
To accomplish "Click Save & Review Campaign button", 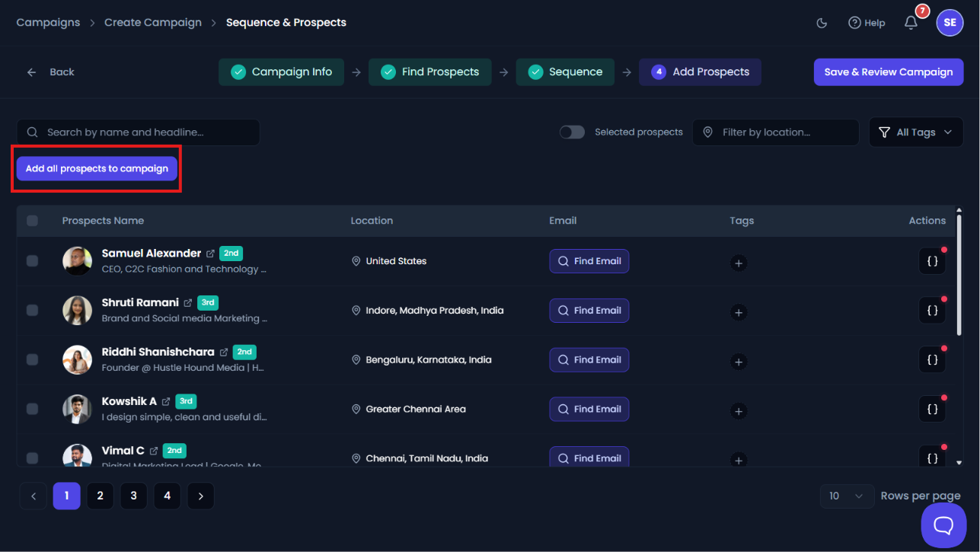I will (889, 72).
